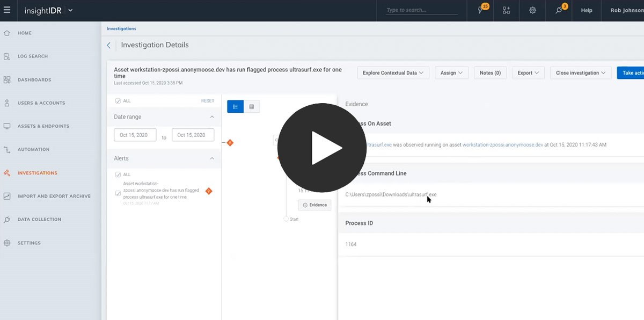Select the orange diamond timeline marker
This screenshot has height=320, width=644.
pyautogui.click(x=230, y=142)
